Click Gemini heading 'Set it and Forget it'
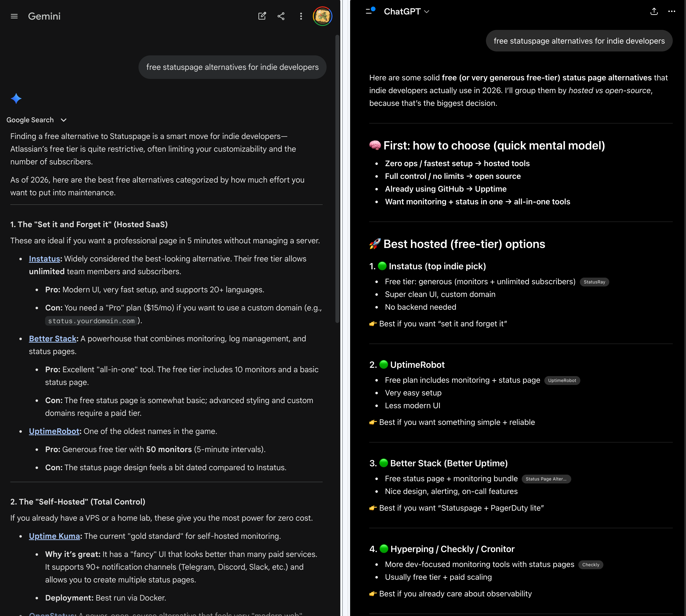 (x=89, y=224)
